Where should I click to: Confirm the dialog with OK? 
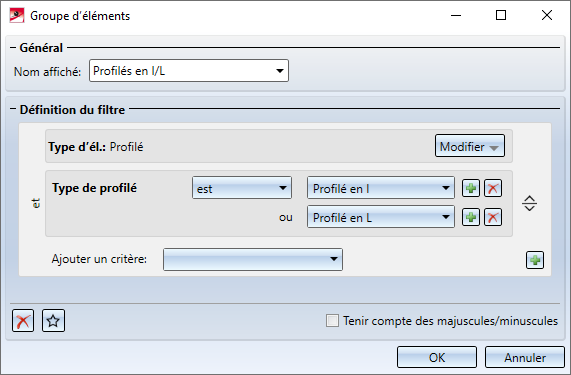coord(437,357)
